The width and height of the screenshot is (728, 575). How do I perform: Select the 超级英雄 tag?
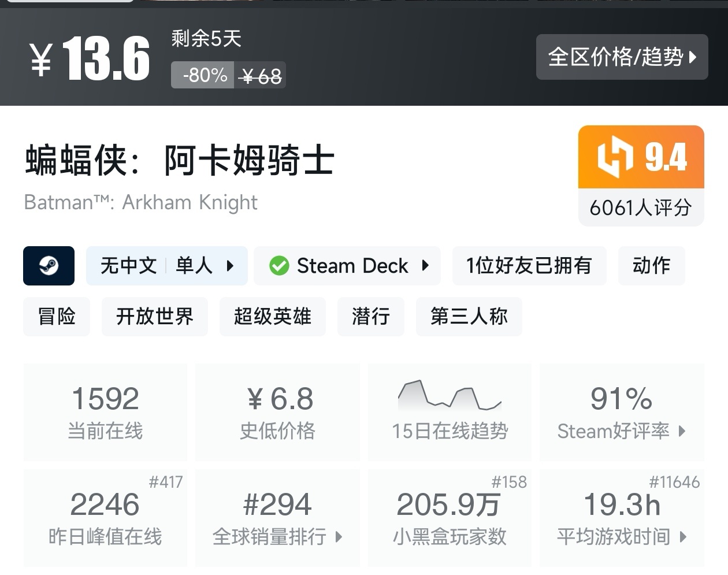[273, 317]
